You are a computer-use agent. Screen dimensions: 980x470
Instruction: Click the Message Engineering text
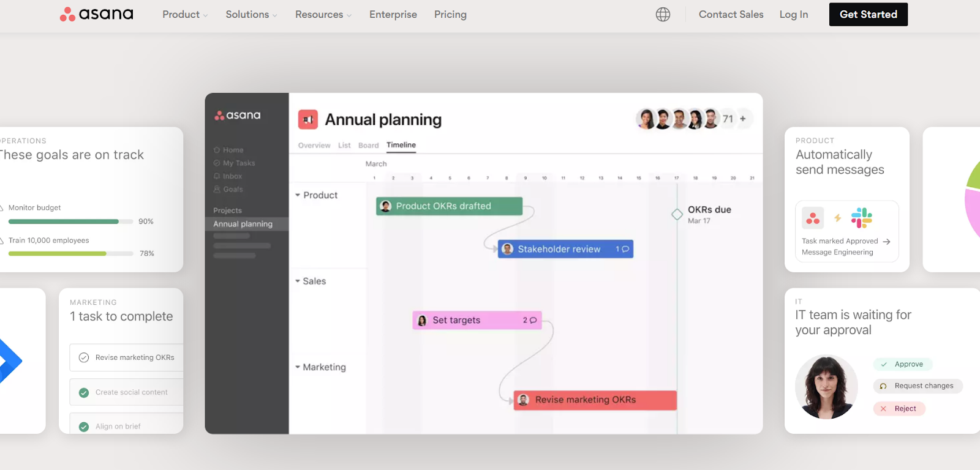click(837, 252)
